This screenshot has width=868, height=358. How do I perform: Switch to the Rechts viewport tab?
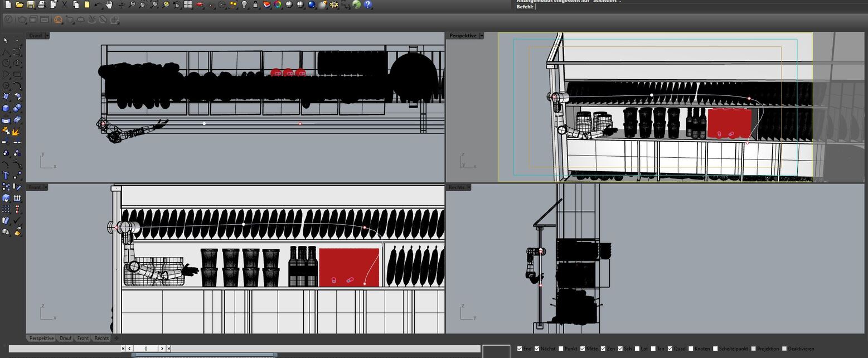pyautogui.click(x=101, y=338)
